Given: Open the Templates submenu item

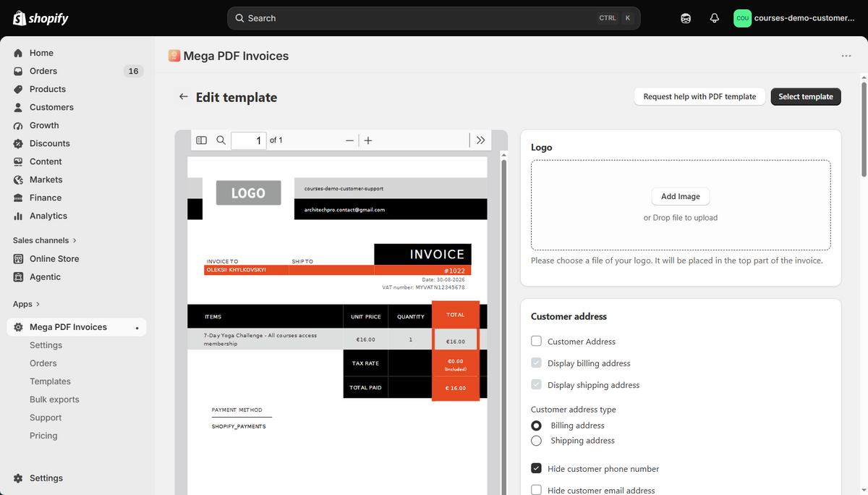Looking at the screenshot, I should tap(50, 381).
